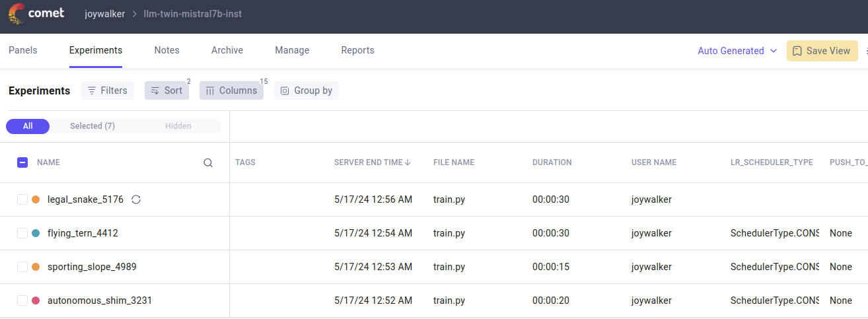Click the File Name column header

pos(454,162)
